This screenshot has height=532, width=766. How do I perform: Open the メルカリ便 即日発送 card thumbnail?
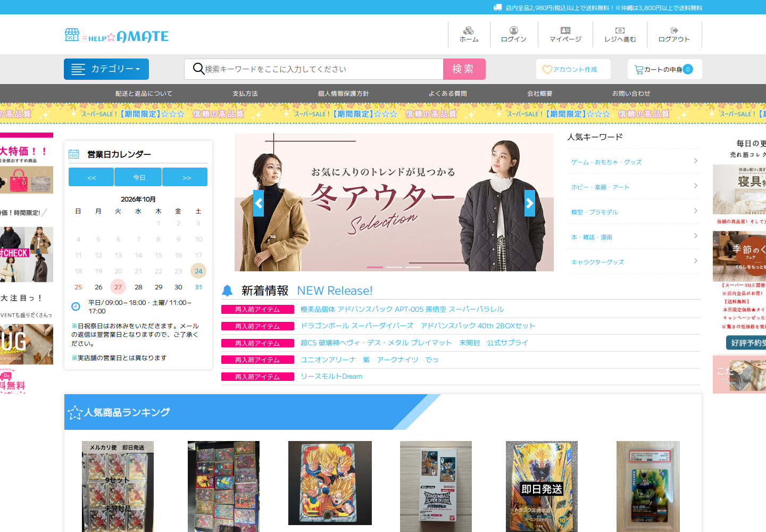118,486
